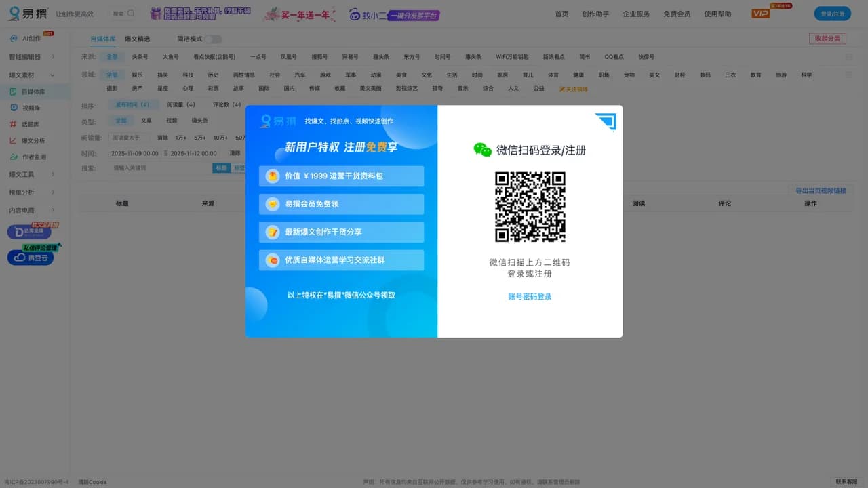Click the 易撰 logo in the header
The image size is (868, 488).
tap(27, 14)
